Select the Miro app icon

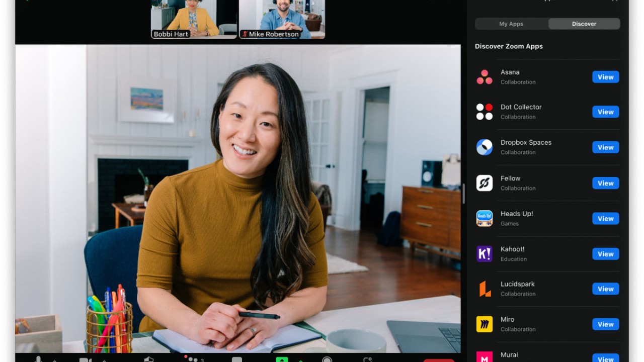(484, 324)
